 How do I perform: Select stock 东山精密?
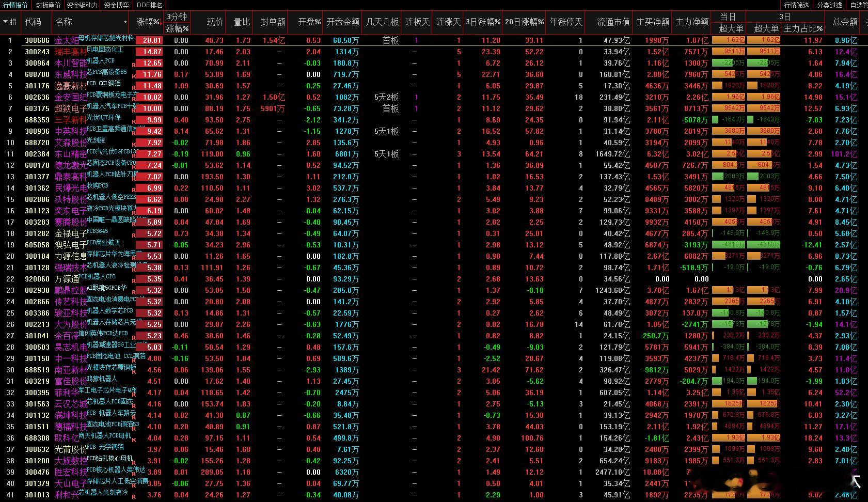coord(71,154)
